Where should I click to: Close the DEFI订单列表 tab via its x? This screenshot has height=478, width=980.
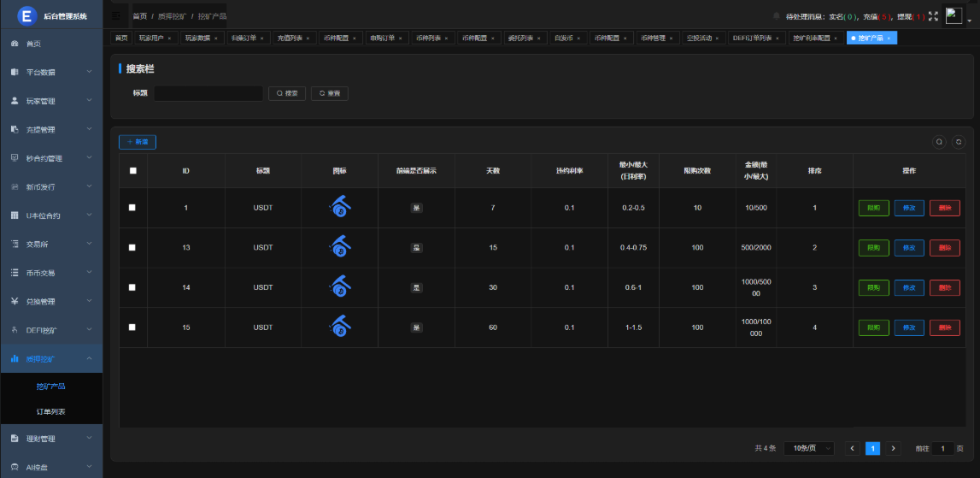(x=778, y=38)
